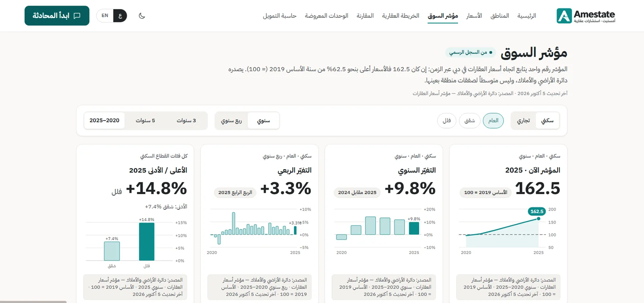
Task: Click the من السجل الرسمي badge
Action: click(471, 52)
